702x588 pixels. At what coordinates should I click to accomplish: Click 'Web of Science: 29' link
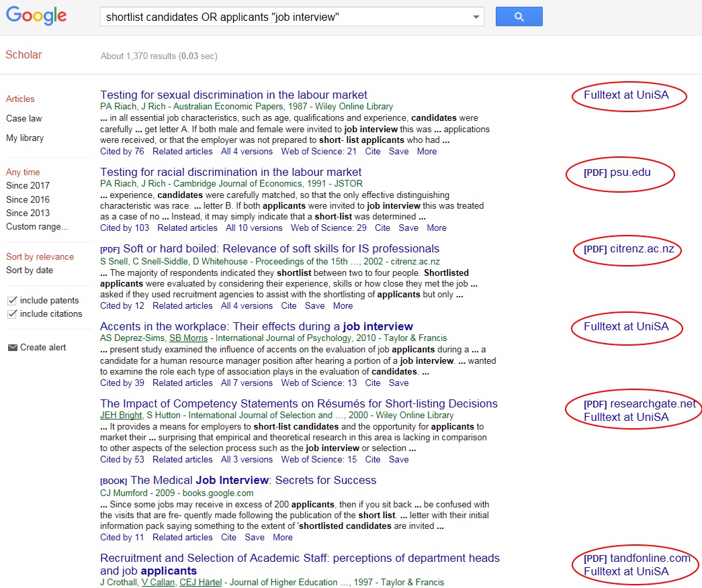pos(328,228)
